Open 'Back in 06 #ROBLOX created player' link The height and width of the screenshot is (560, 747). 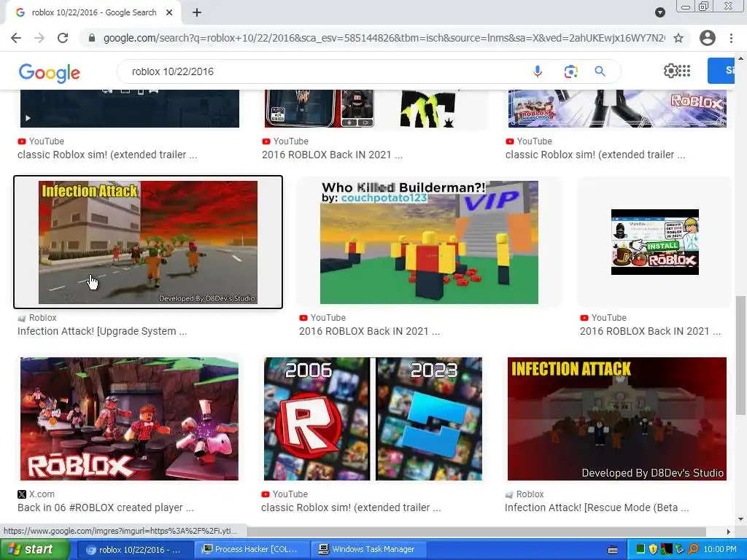click(x=105, y=507)
